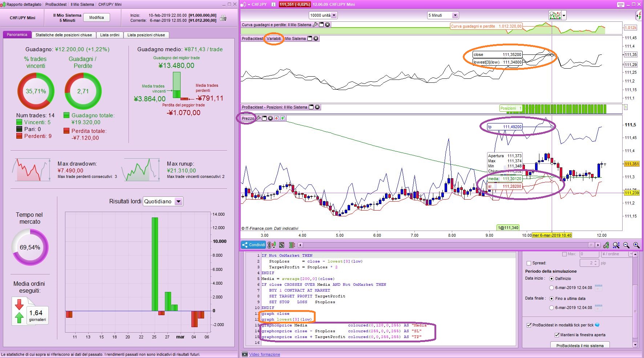This screenshot has height=358, width=644.
Task: Open the green table icon in bottom chart toolbar
Action: (x=292, y=245)
